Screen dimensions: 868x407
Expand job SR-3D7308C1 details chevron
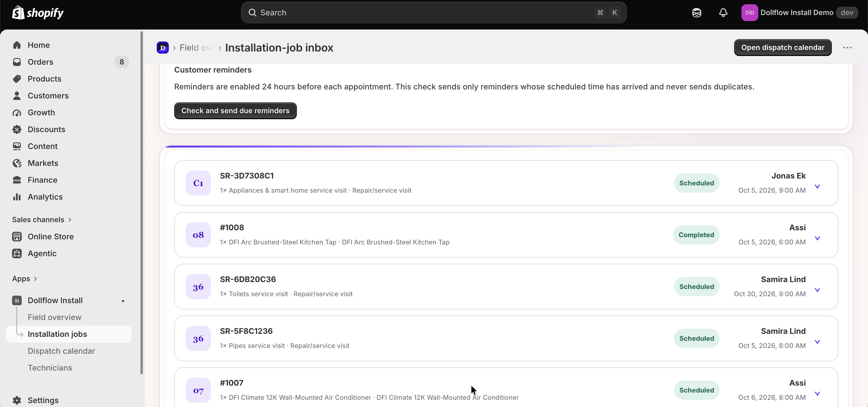click(x=817, y=186)
